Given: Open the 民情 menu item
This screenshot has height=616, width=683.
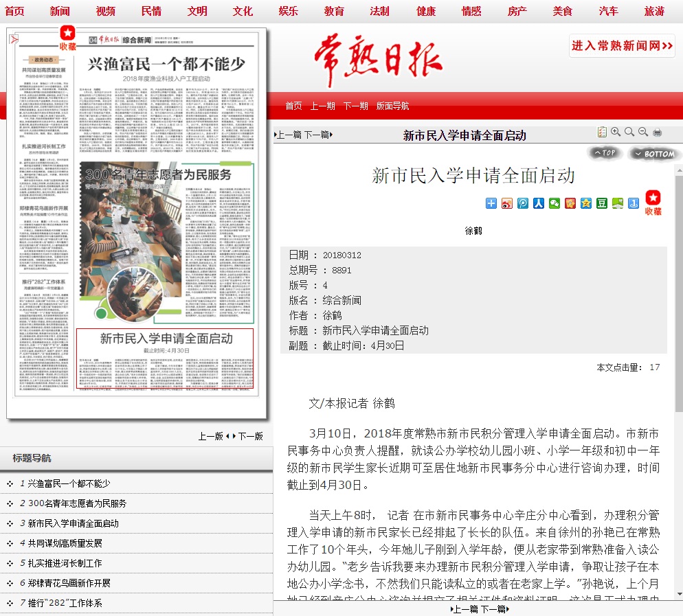Looking at the screenshot, I should click(151, 11).
